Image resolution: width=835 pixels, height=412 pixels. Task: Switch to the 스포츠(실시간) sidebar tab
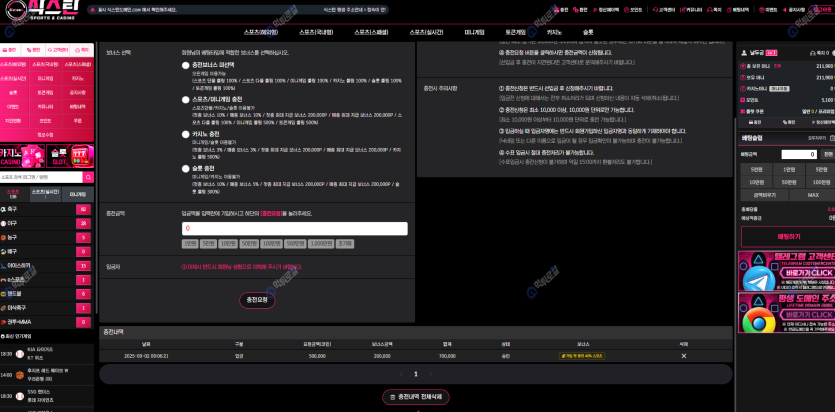(45, 194)
